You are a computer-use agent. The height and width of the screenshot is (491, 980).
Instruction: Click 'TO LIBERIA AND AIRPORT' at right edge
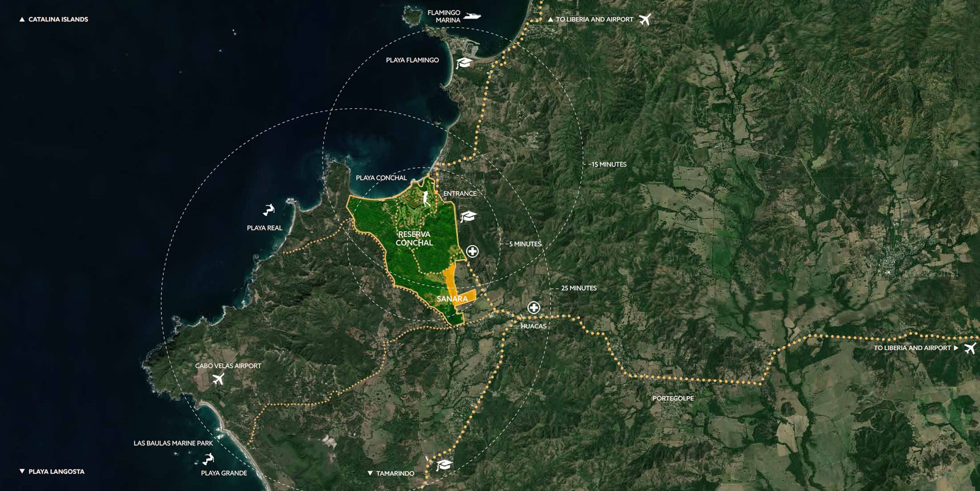point(912,348)
